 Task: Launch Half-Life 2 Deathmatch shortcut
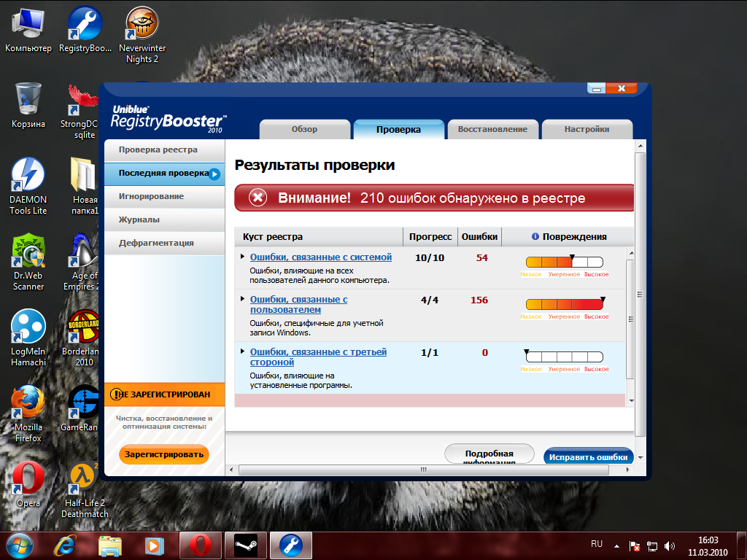(85, 489)
